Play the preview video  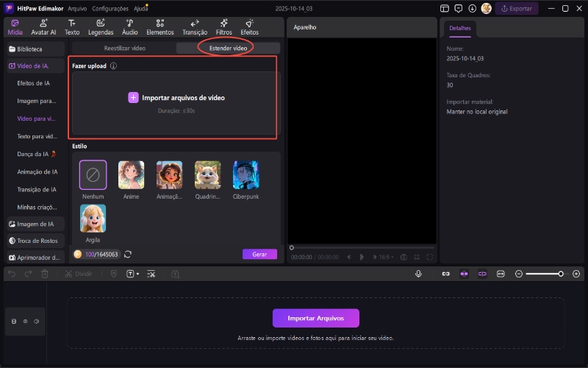click(x=362, y=257)
